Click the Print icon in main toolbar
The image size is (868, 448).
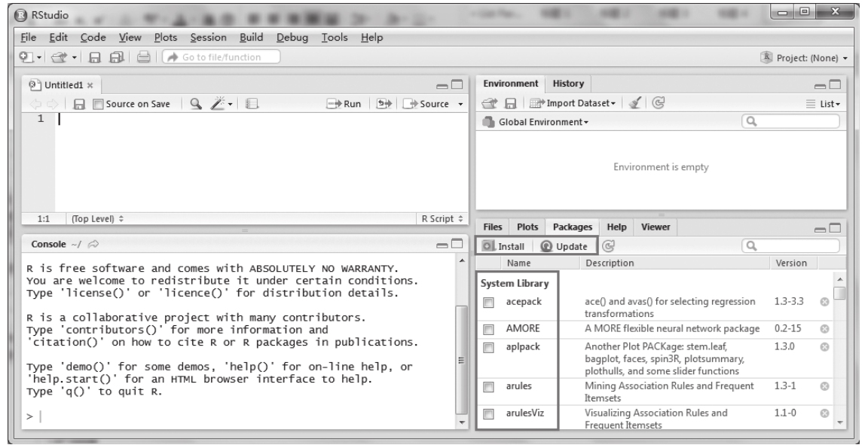point(143,57)
